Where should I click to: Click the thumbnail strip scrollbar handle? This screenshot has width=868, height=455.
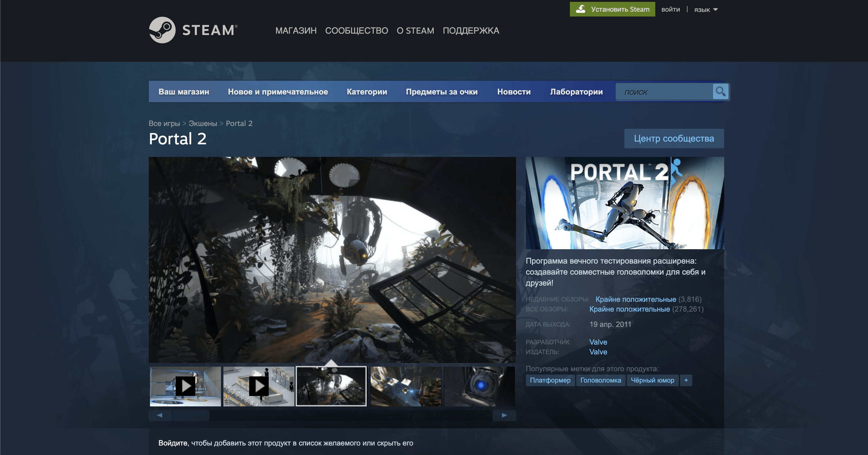(x=191, y=415)
